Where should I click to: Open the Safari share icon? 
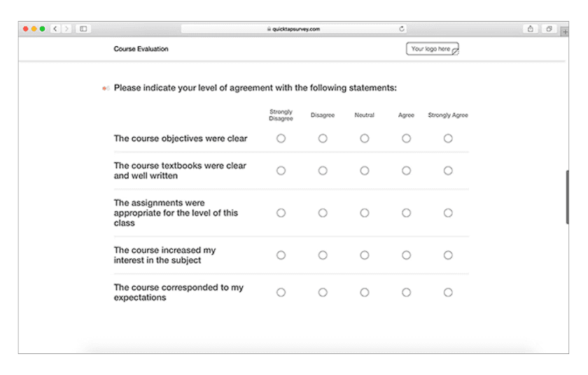(531, 29)
